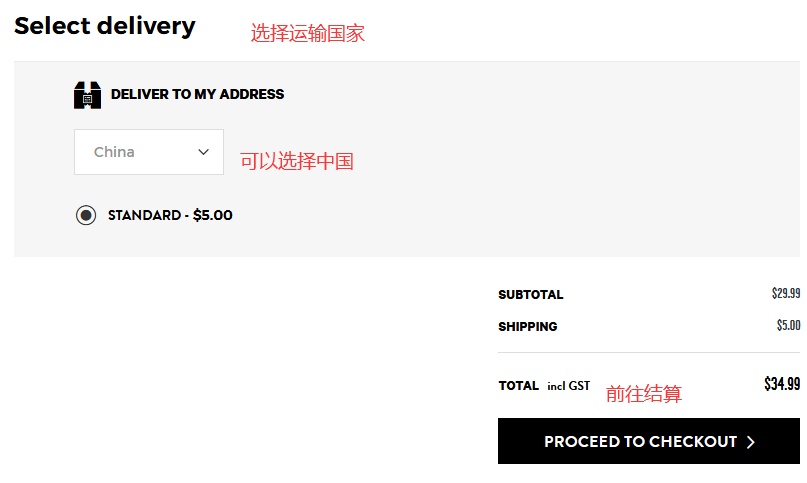
Task: Click the delivery box icon
Action: click(x=87, y=95)
